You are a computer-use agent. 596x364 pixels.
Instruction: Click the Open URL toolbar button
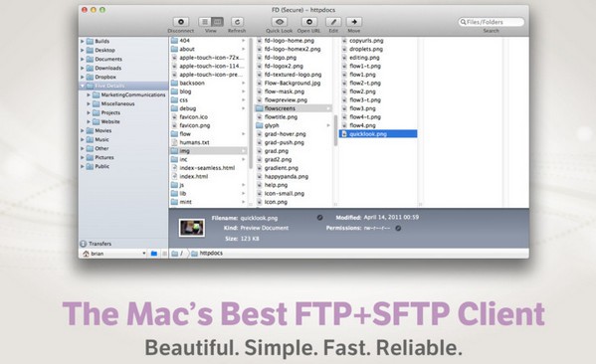pyautogui.click(x=309, y=22)
